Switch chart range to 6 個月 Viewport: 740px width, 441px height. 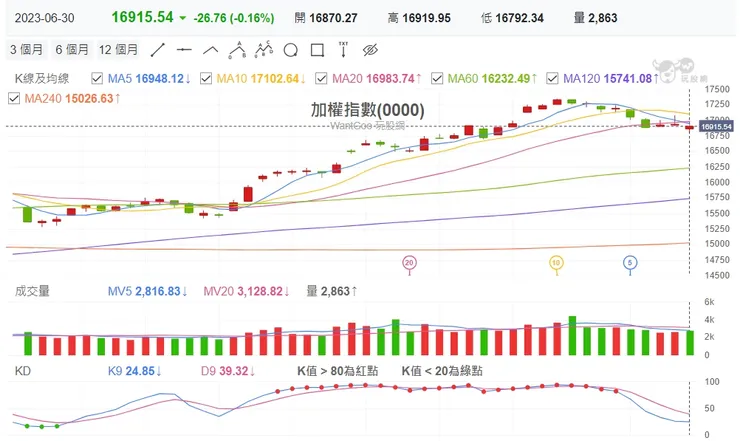(x=72, y=50)
